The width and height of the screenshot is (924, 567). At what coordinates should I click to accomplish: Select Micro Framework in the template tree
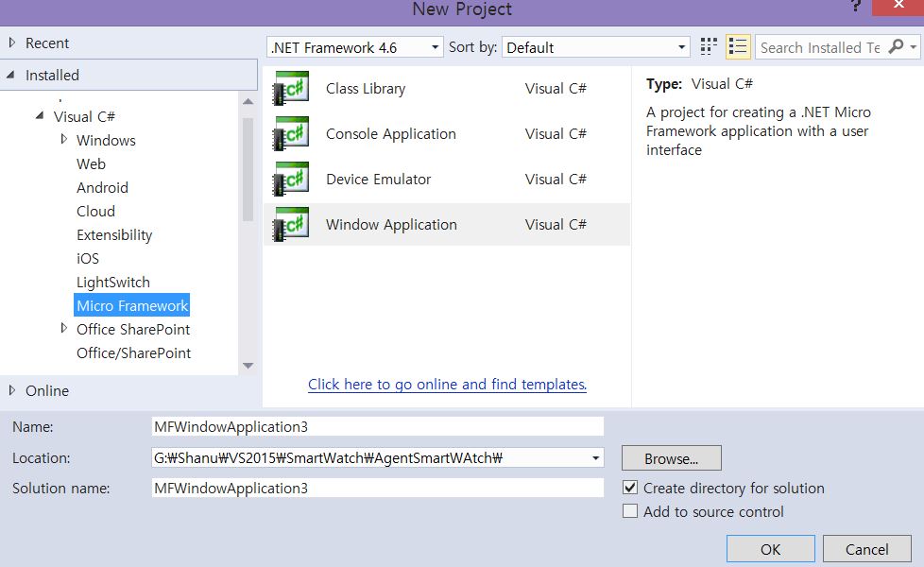coord(132,305)
